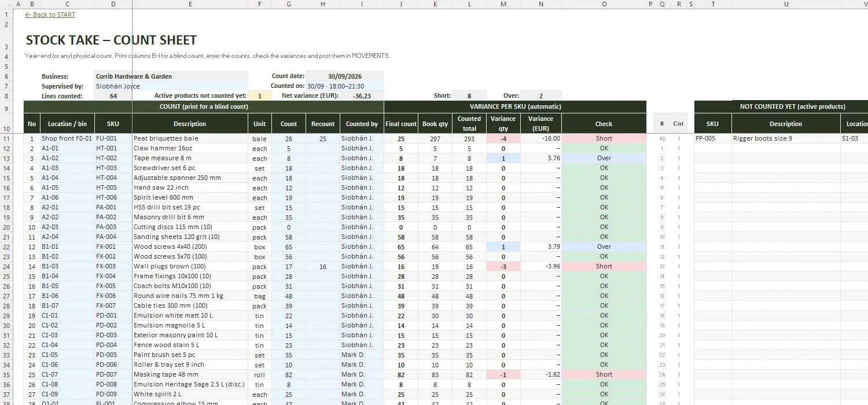Select the Unit cell roll for Masking tape
This screenshot has width=868, height=405.
[x=260, y=375]
